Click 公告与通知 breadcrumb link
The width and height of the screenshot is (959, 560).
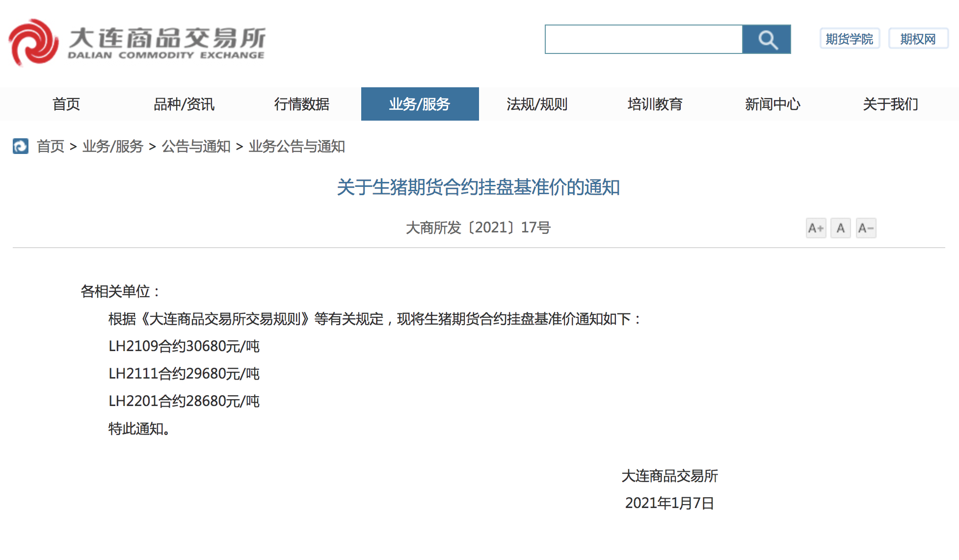[196, 146]
